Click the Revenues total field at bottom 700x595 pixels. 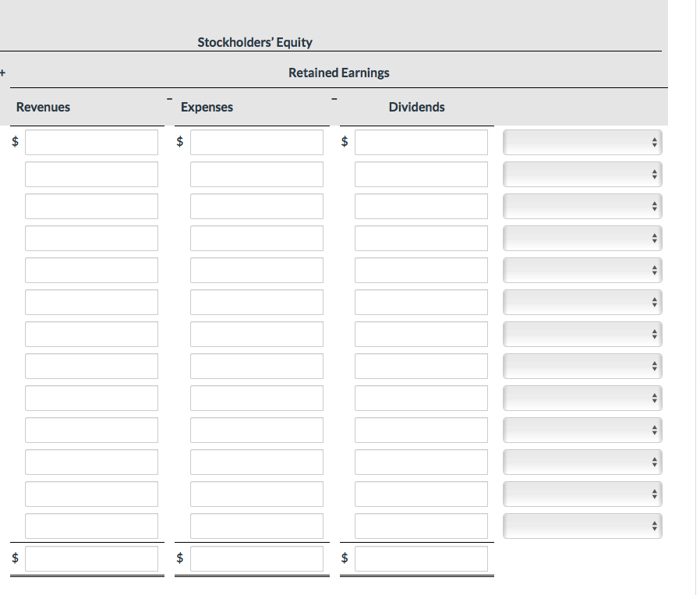click(x=91, y=559)
